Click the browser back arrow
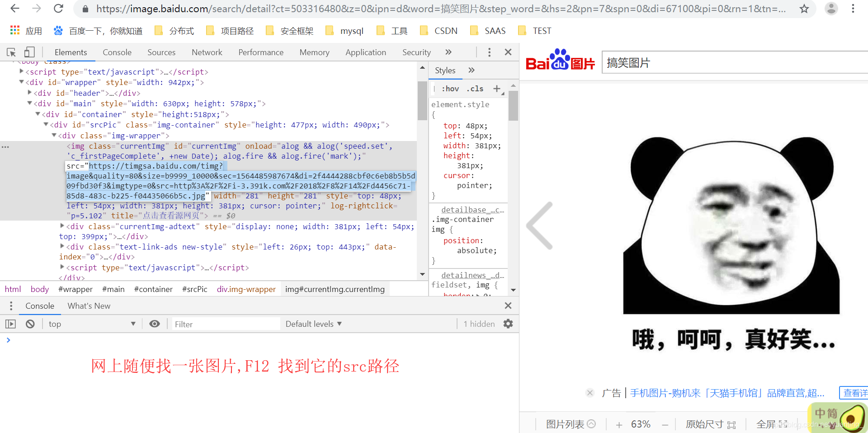This screenshot has width=868, height=433. coord(14,9)
